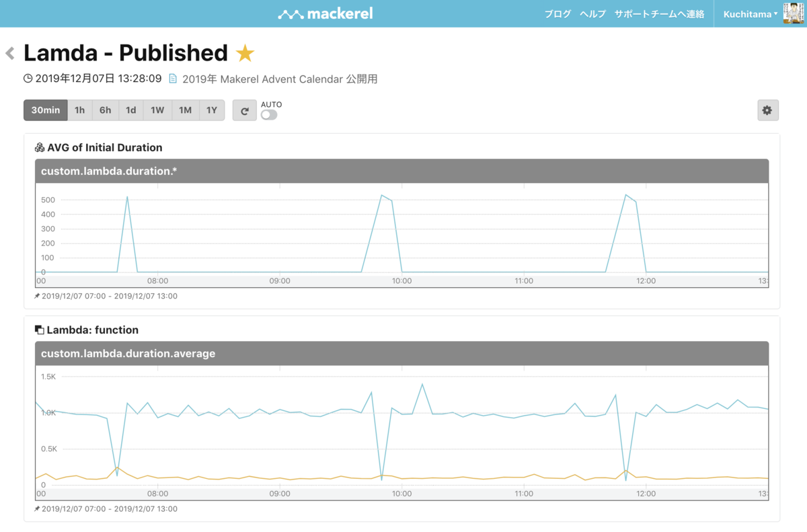Click the Lambda: function widget title

coord(93,330)
